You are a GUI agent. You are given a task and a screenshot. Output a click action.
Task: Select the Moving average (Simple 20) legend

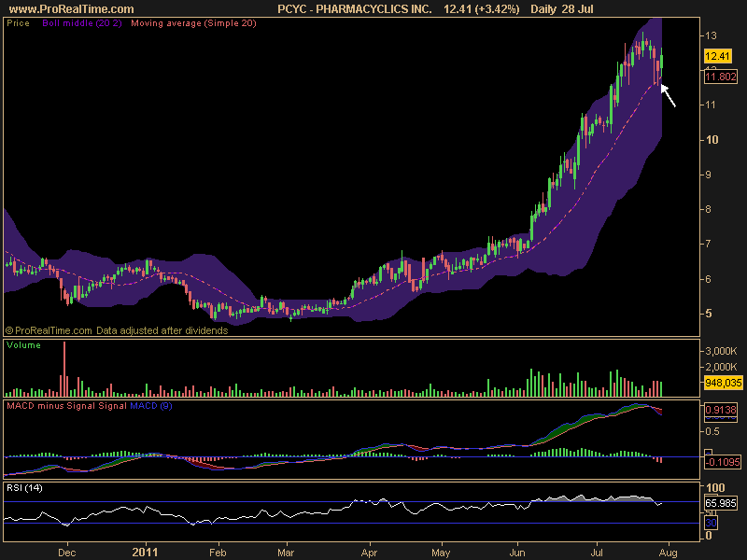pos(193,23)
